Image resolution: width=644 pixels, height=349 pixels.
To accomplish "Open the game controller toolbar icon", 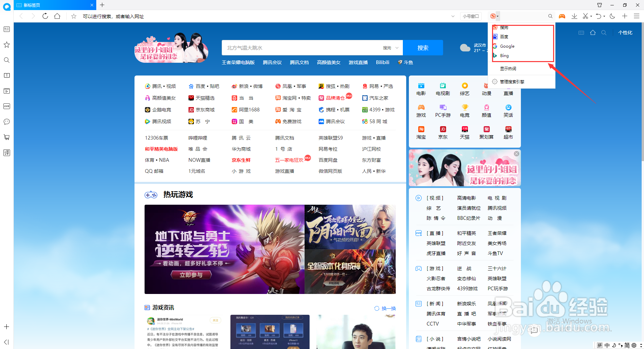I will [562, 16].
